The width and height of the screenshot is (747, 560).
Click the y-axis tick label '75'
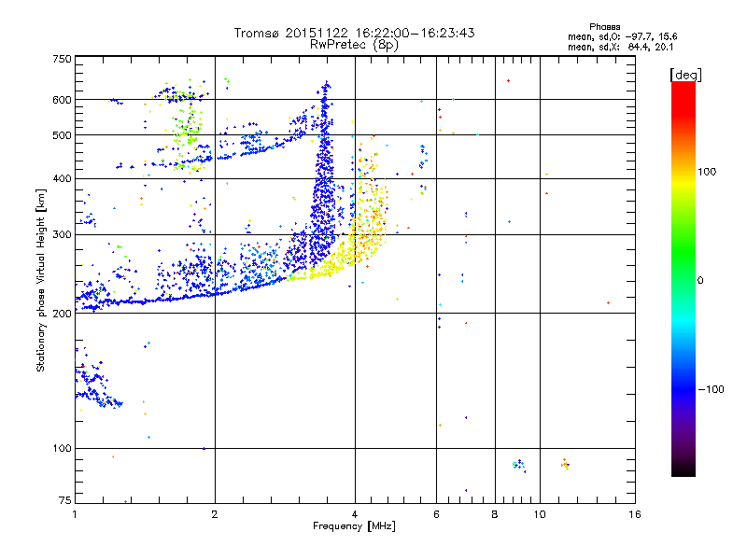point(65,500)
